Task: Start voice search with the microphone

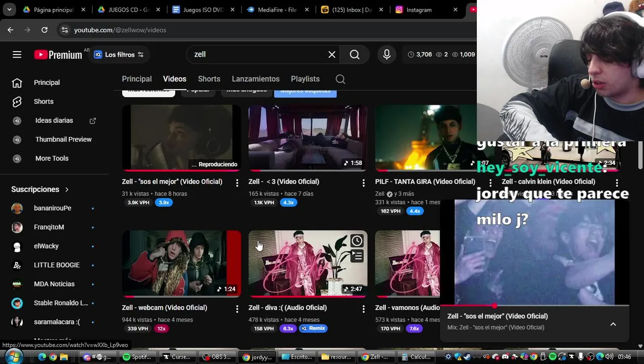Action: point(387,55)
